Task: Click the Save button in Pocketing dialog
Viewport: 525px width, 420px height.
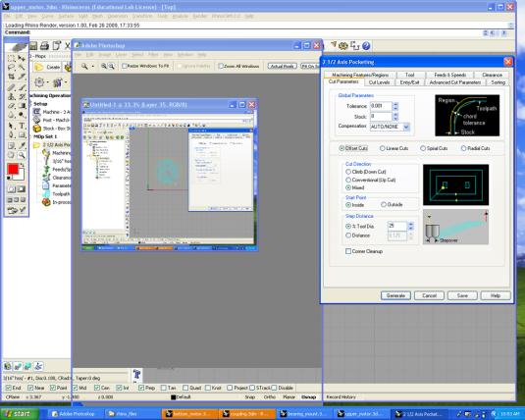Action: pos(462,295)
